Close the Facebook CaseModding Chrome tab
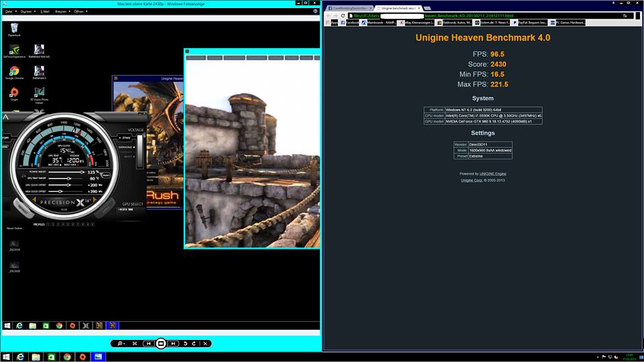The image size is (644, 362). 370,8
